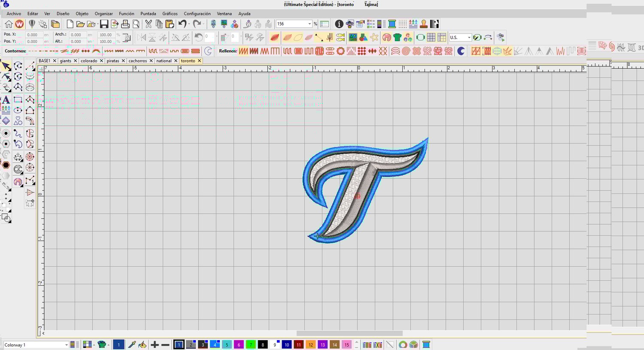Viewport: 644px width, 350px height.
Task: Switch to the BASE1 design tab
Action: point(44,61)
